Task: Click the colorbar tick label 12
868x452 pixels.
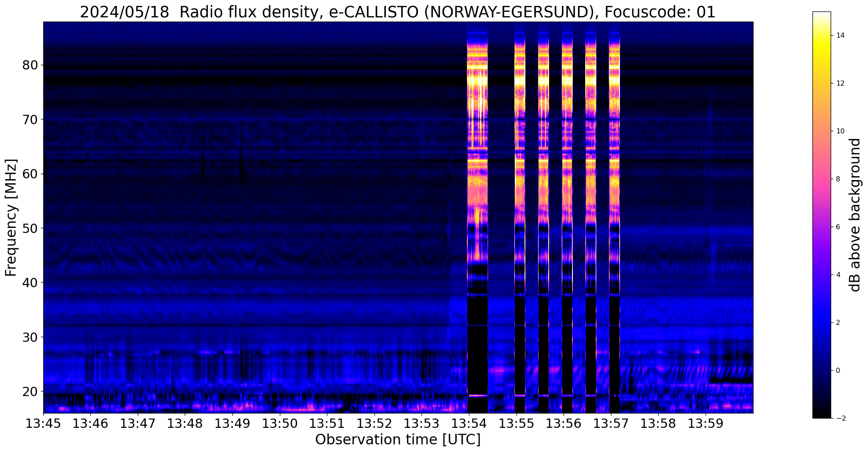Action: (840, 83)
